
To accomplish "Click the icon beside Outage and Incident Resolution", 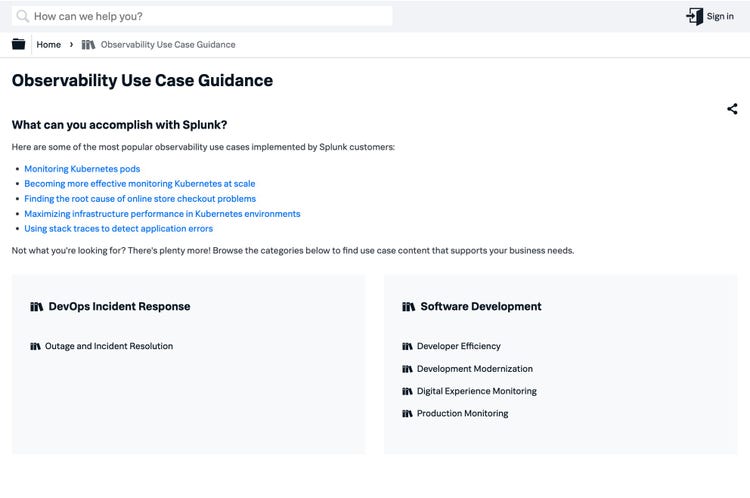I will point(35,346).
